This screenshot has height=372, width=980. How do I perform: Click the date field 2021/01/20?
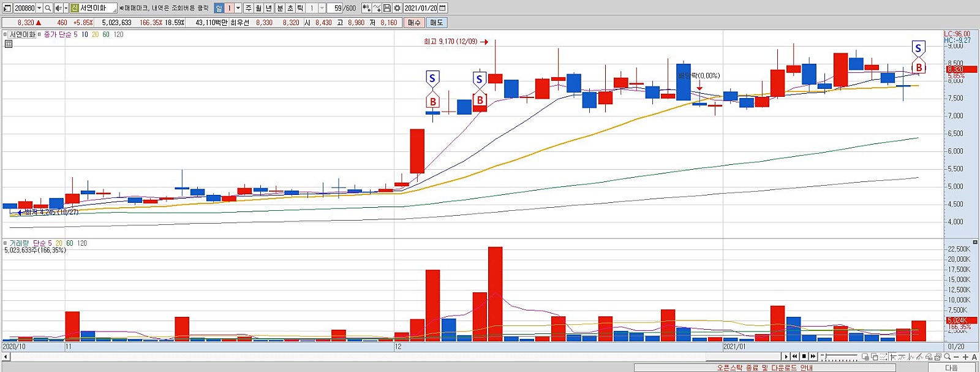[x=421, y=8]
